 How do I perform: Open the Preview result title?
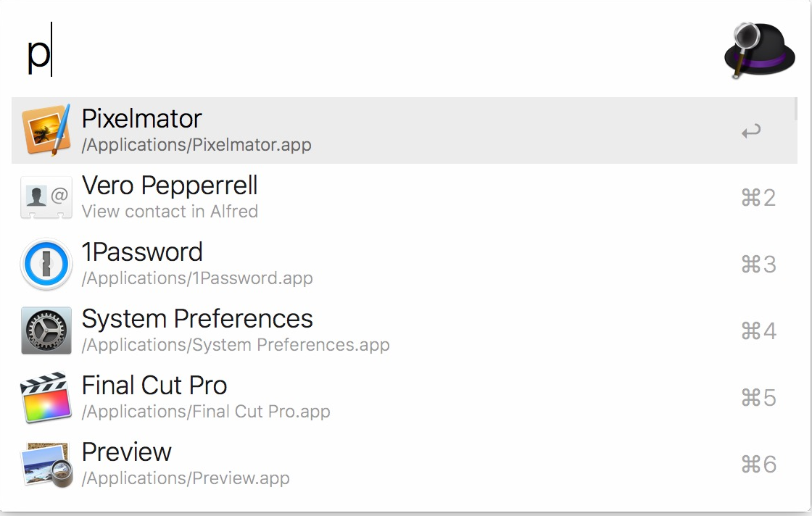(x=127, y=452)
